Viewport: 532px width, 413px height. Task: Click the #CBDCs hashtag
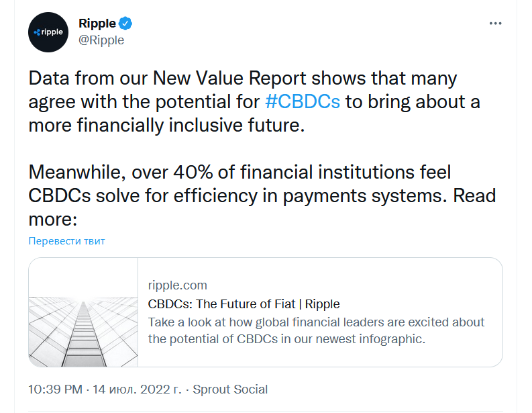coord(303,102)
